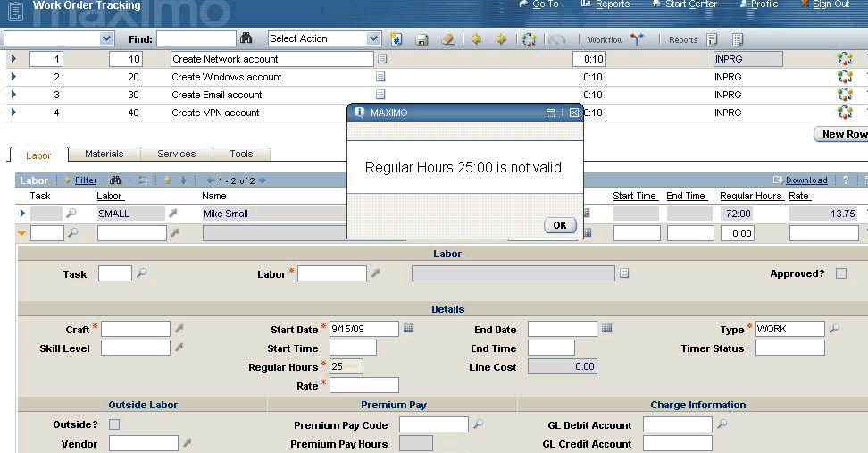Image resolution: width=868 pixels, height=453 pixels.
Task: Open the End Date calendar picker
Action: [606, 329]
